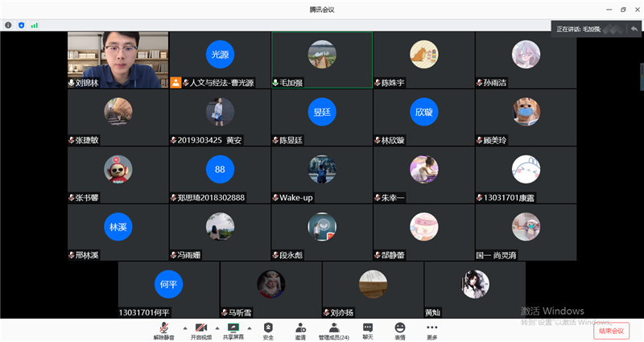Click the 光源 blue avatar circle
This screenshot has width=644, height=342.
(220, 54)
